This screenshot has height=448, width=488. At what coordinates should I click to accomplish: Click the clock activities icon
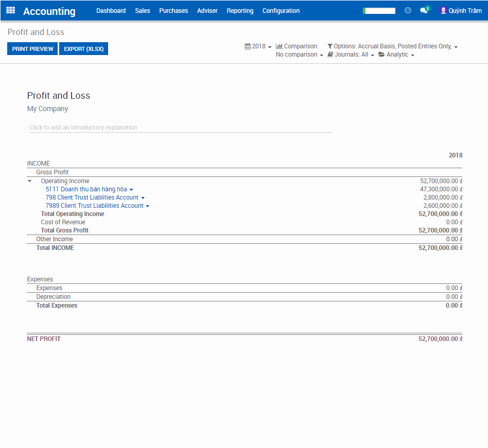click(408, 10)
